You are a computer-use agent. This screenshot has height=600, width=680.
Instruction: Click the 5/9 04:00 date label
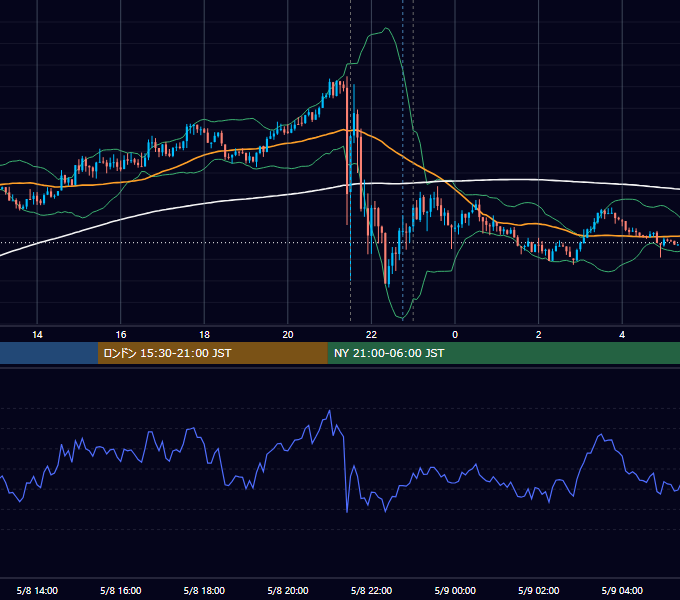pos(622,591)
